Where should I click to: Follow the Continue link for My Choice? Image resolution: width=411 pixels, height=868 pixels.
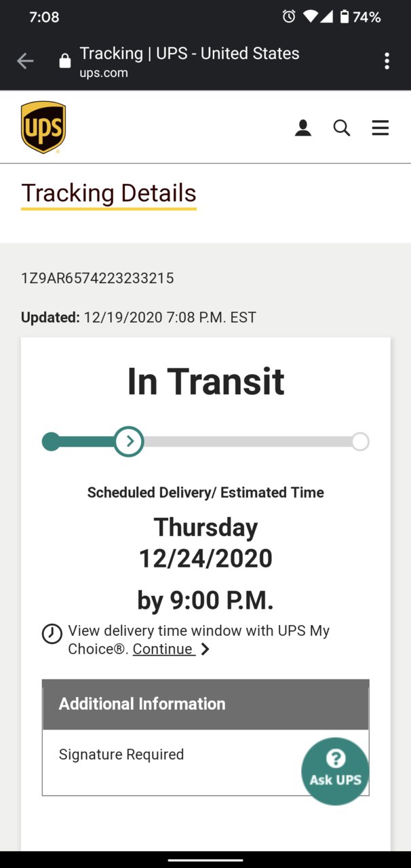click(164, 649)
